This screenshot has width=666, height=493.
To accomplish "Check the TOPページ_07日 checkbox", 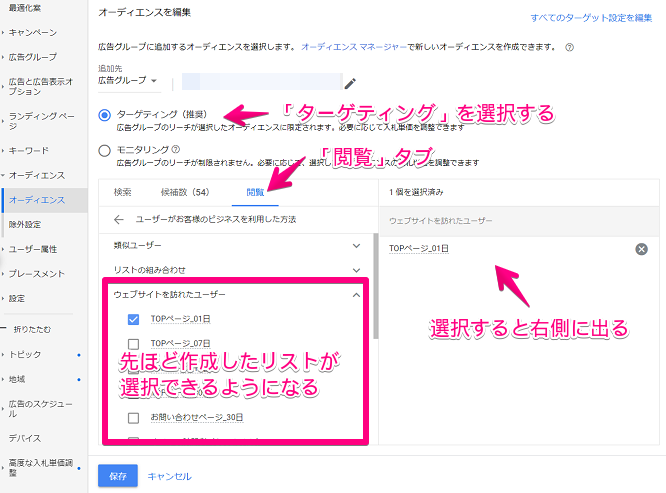I will point(133,343).
